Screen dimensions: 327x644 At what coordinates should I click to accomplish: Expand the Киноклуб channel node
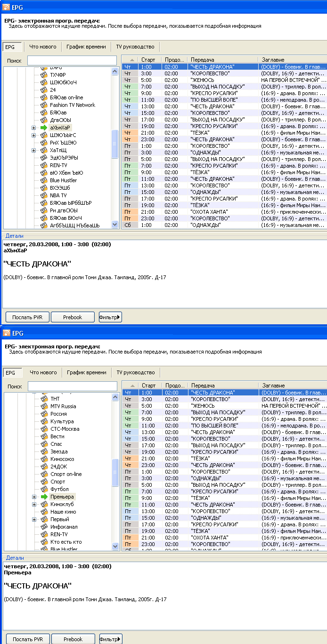[x=34, y=504]
